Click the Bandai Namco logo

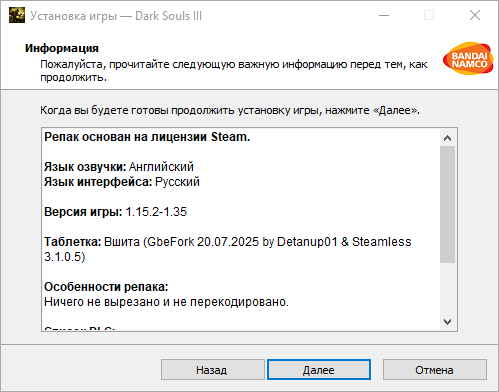pos(468,59)
